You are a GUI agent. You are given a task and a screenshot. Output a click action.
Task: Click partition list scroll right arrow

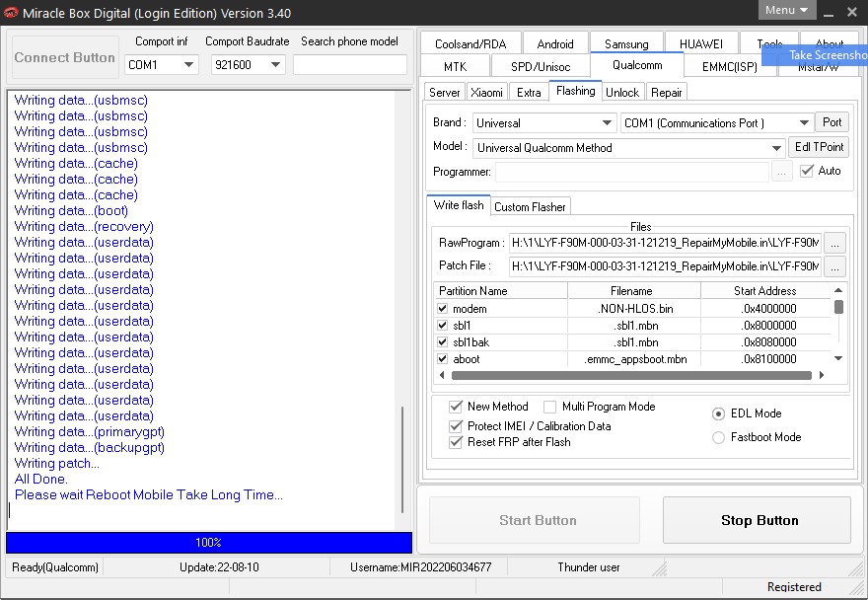pos(822,375)
